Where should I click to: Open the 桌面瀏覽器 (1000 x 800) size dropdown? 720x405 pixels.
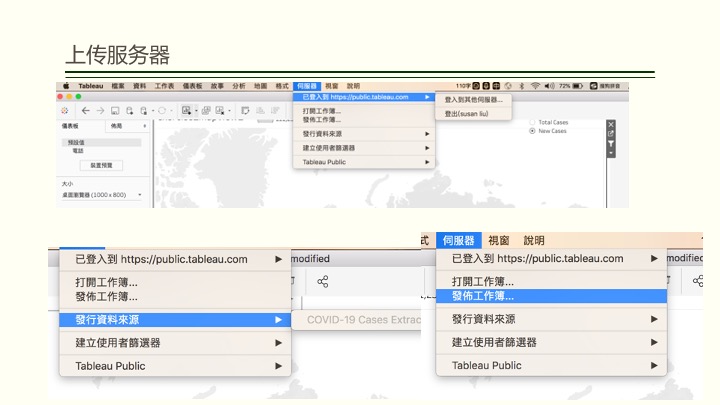click(x=101, y=195)
